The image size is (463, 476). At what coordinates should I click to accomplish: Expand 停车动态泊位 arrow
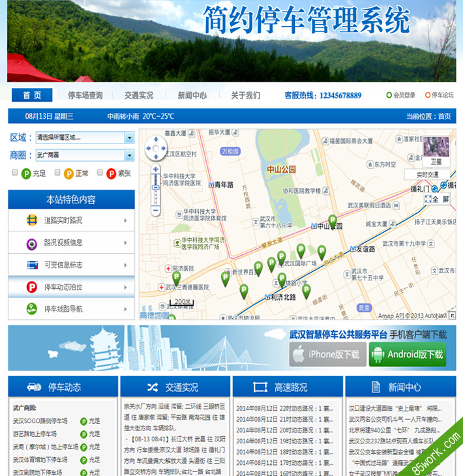(x=125, y=287)
